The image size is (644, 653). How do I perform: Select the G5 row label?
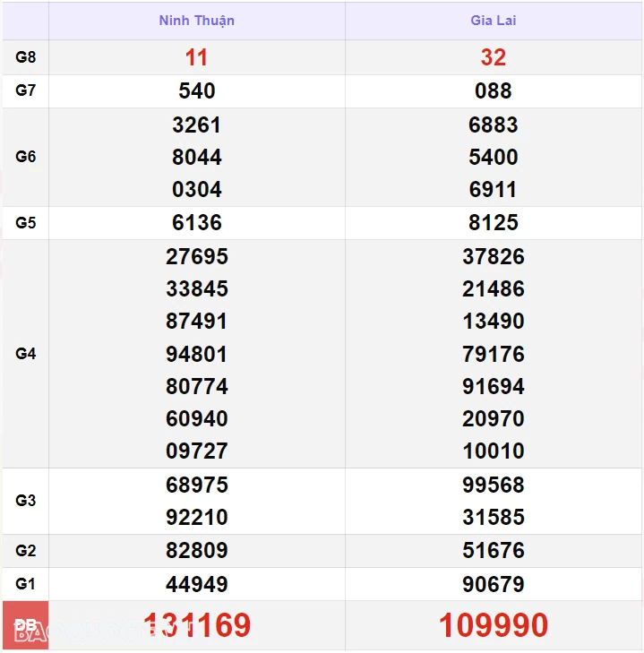point(26,222)
